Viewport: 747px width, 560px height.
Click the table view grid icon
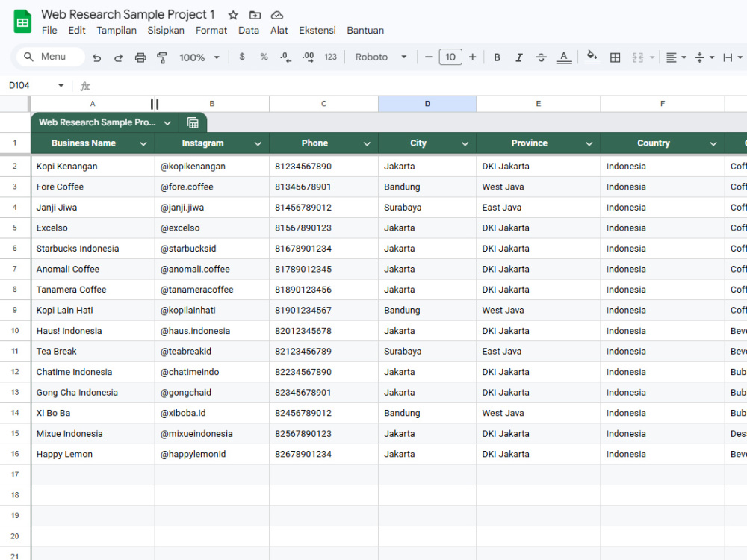(193, 123)
